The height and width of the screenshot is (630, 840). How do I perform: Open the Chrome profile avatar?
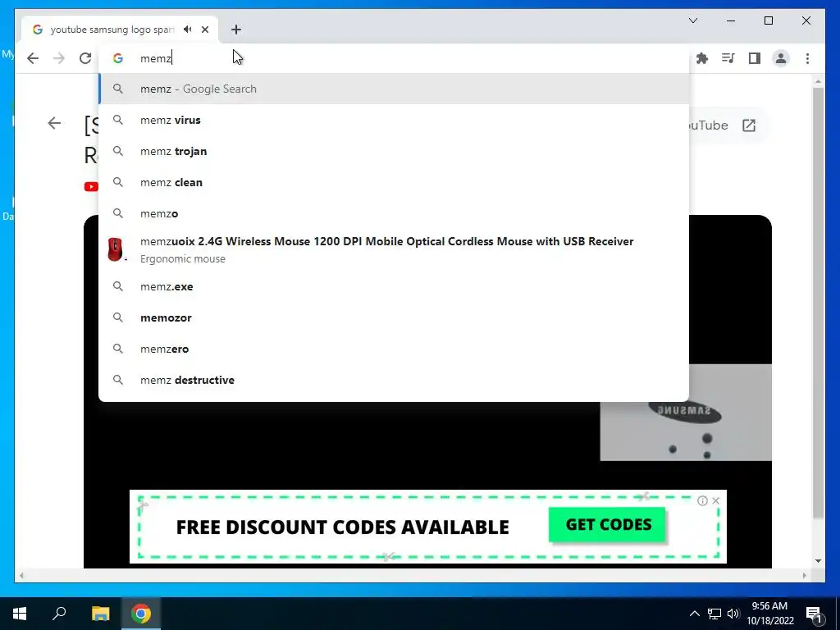click(x=781, y=58)
